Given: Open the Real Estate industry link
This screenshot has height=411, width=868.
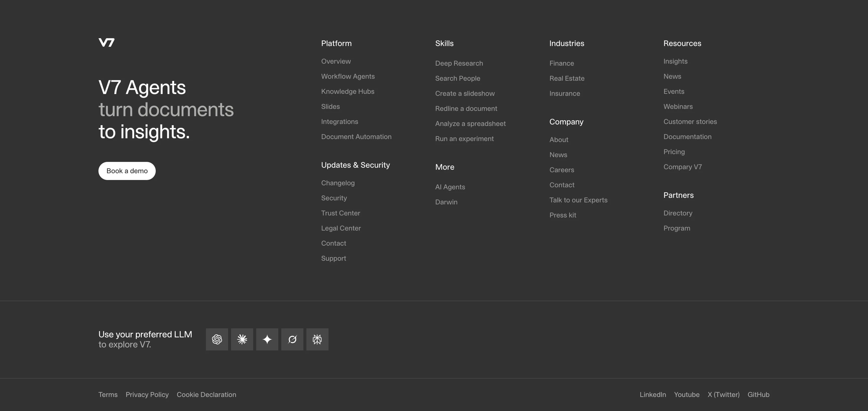Looking at the screenshot, I should coord(567,79).
